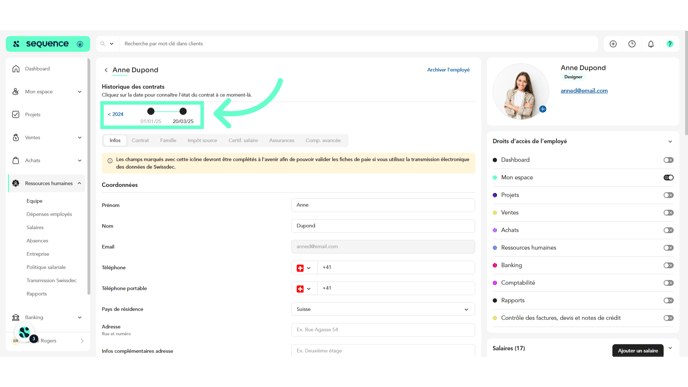Toggle Ressources humaines access right
Screen dimensions: 688x387
pos(668,248)
